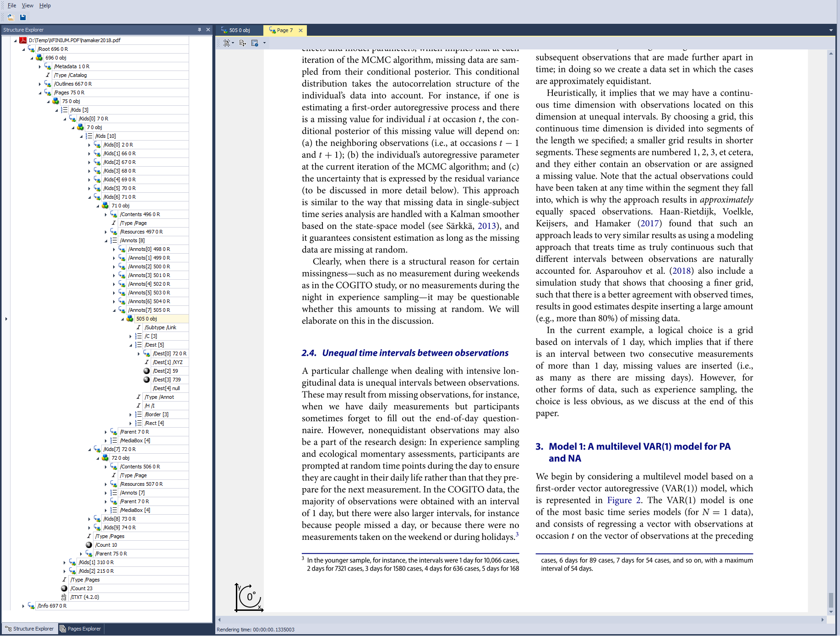Click the third page view toolbar icon
This screenshot has width=840, height=636.
click(255, 43)
